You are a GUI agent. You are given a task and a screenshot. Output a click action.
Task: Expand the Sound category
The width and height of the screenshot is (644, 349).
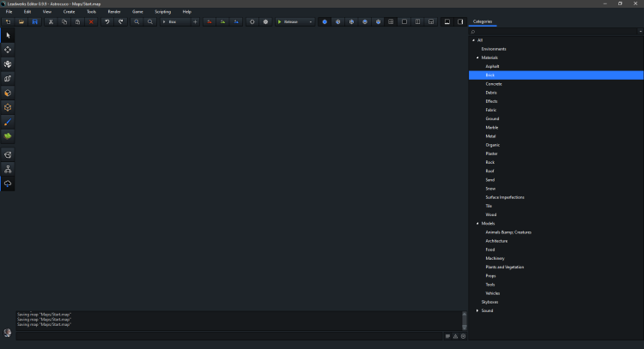point(477,310)
